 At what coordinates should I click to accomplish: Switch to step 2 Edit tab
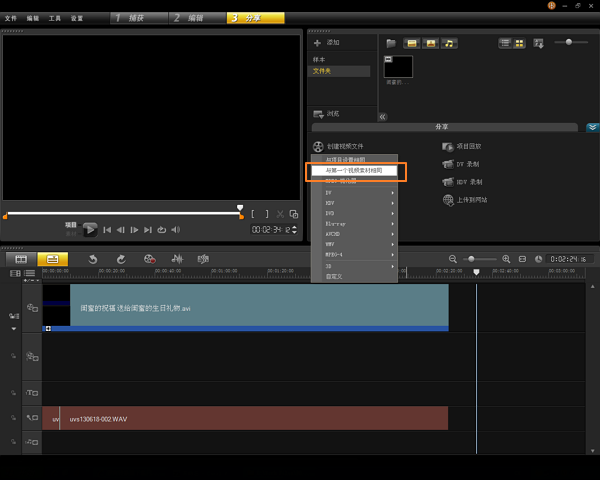tap(197, 18)
